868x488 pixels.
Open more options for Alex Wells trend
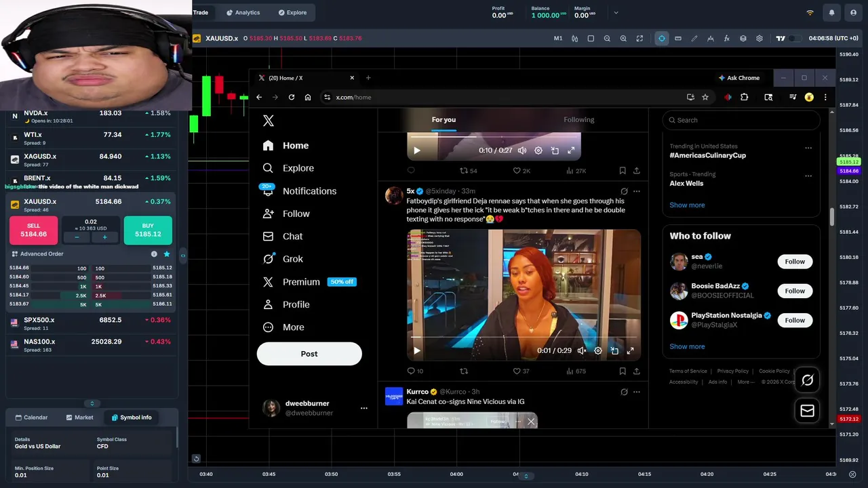(x=808, y=176)
